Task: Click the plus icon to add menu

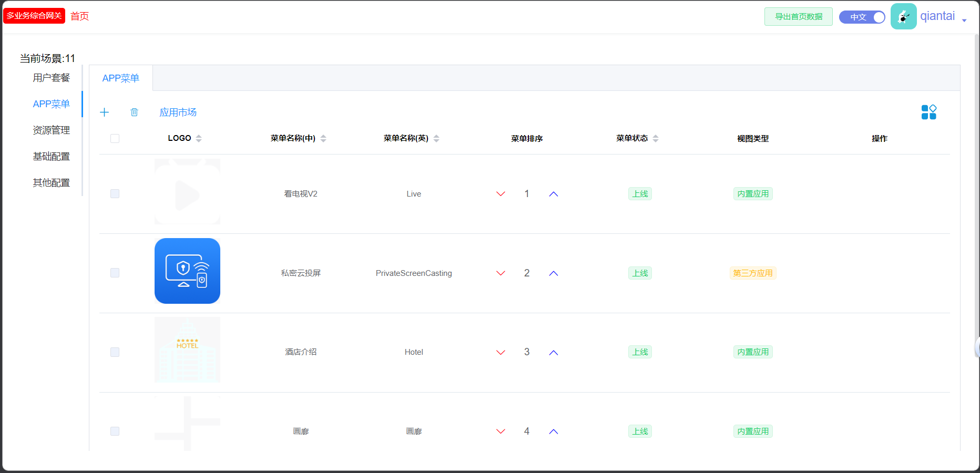Action: tap(105, 112)
